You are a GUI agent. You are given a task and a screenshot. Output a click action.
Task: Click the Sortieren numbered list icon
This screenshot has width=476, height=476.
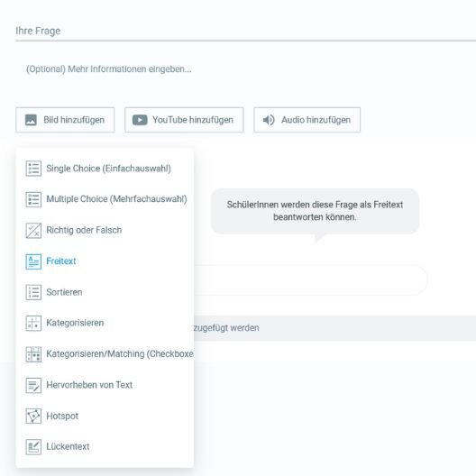33,292
